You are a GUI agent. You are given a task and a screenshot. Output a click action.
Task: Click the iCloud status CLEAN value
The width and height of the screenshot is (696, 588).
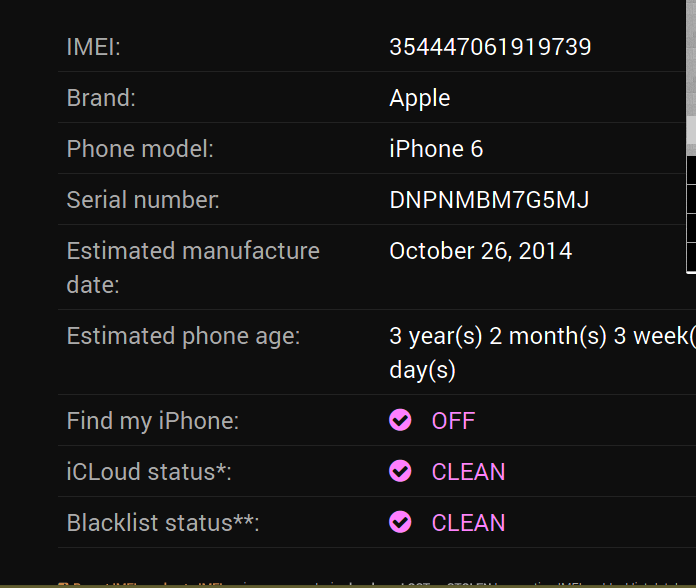click(x=468, y=472)
